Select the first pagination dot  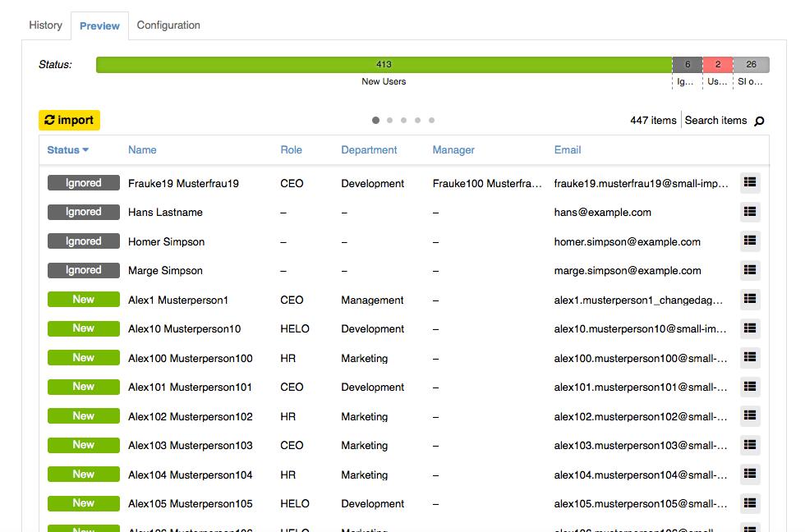tap(375, 121)
